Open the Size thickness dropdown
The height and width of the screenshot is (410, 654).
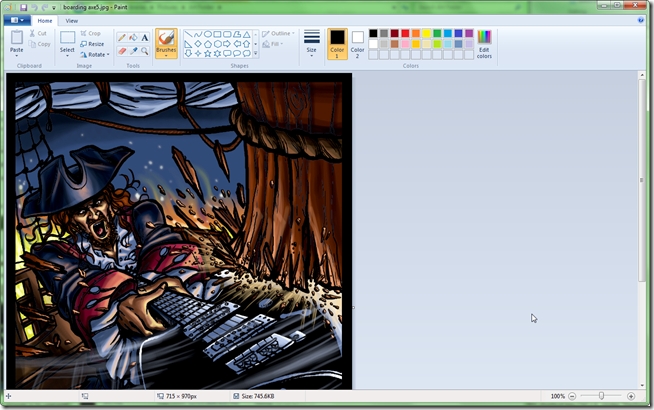312,44
